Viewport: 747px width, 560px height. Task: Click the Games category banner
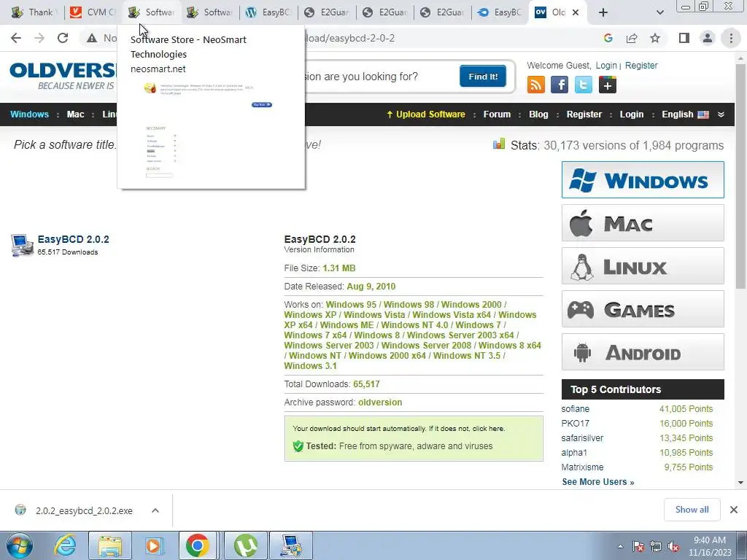click(643, 309)
